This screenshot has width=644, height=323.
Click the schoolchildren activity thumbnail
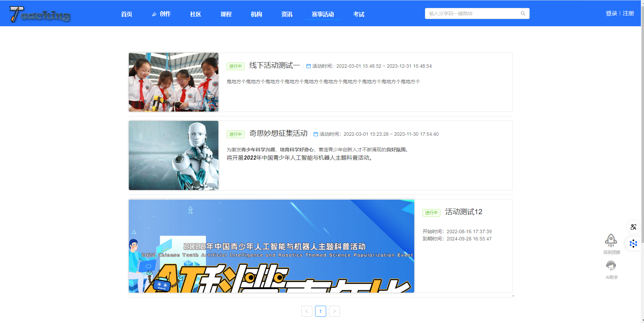(173, 82)
